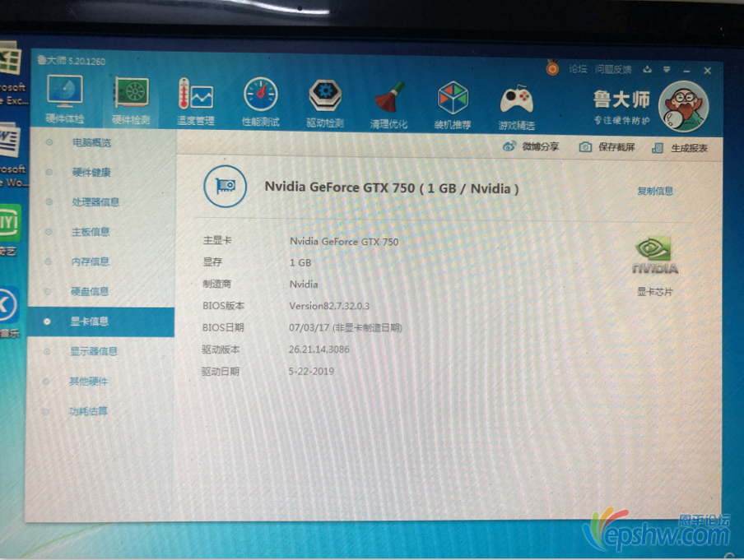Minimize the 鲁大师 window
The height and width of the screenshot is (560, 744).
[x=686, y=71]
